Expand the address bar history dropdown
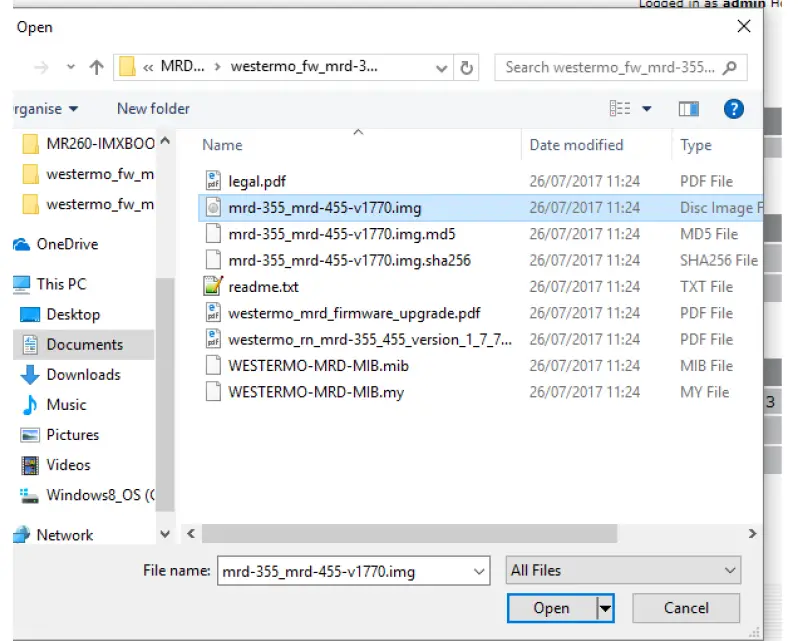The width and height of the screenshot is (798, 641). coord(441,68)
